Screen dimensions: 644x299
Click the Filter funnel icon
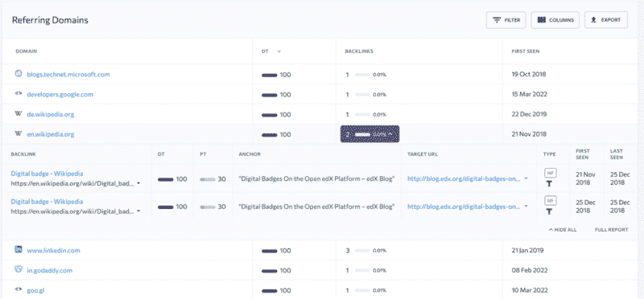(x=497, y=19)
